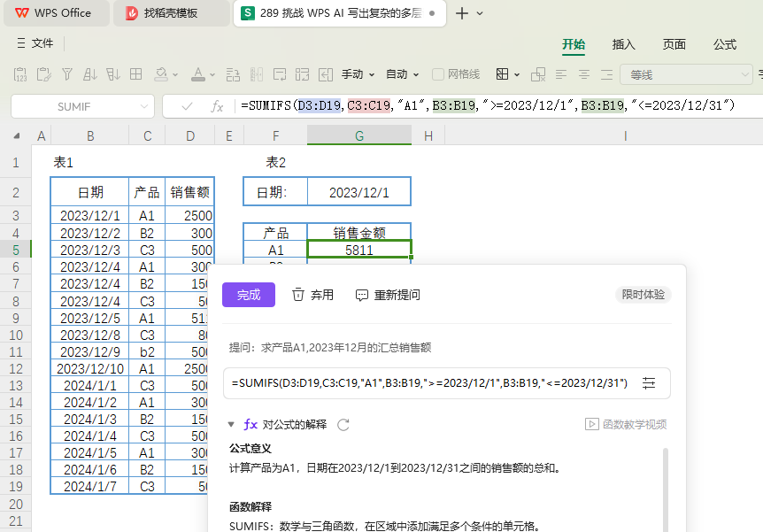Toggle the 网格线 checkbox

[x=438, y=74]
